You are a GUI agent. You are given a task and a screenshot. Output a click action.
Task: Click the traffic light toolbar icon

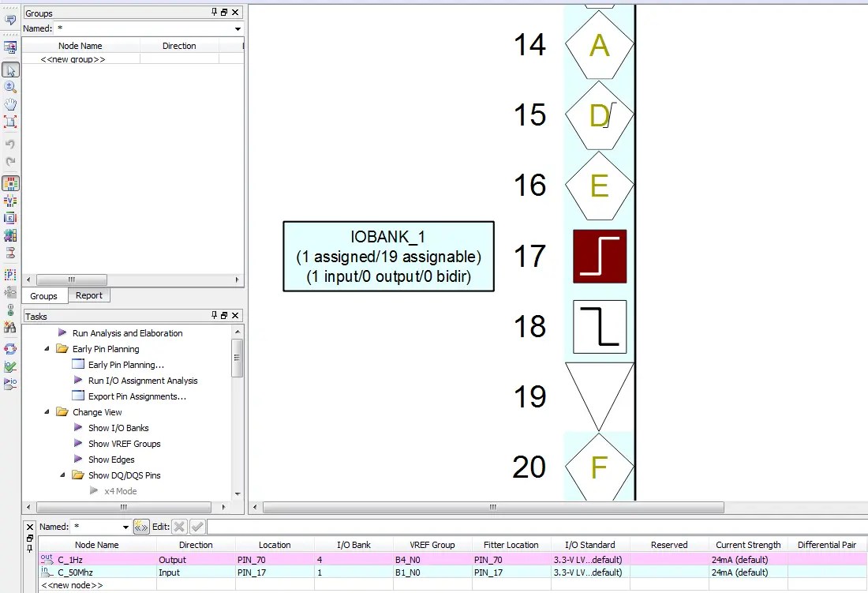[x=10, y=310]
